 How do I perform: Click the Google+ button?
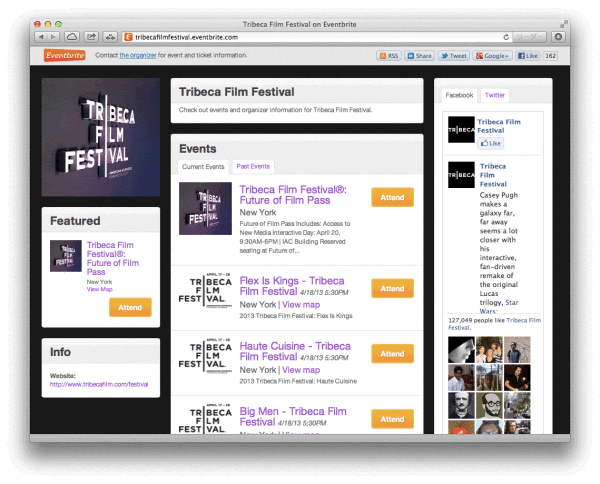pyautogui.click(x=492, y=56)
